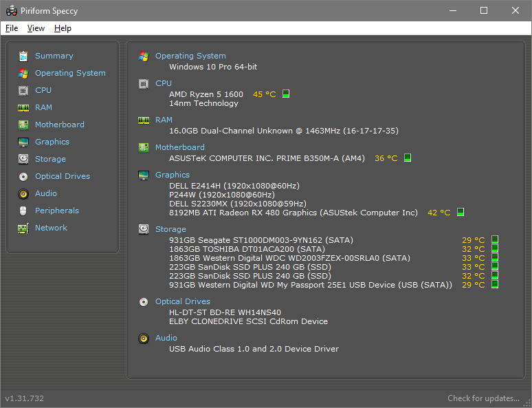
Task: Click the Motherboard heading link in summary
Action: pos(180,147)
